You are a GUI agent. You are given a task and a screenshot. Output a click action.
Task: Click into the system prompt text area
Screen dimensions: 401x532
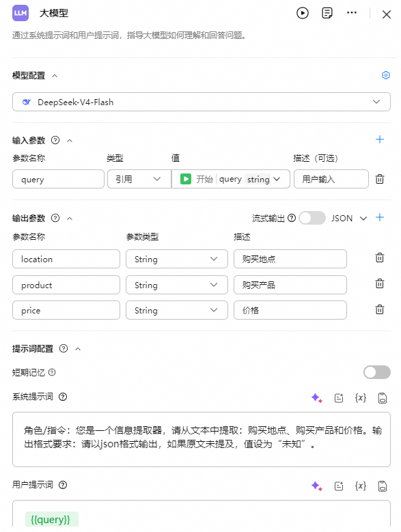pos(202,439)
